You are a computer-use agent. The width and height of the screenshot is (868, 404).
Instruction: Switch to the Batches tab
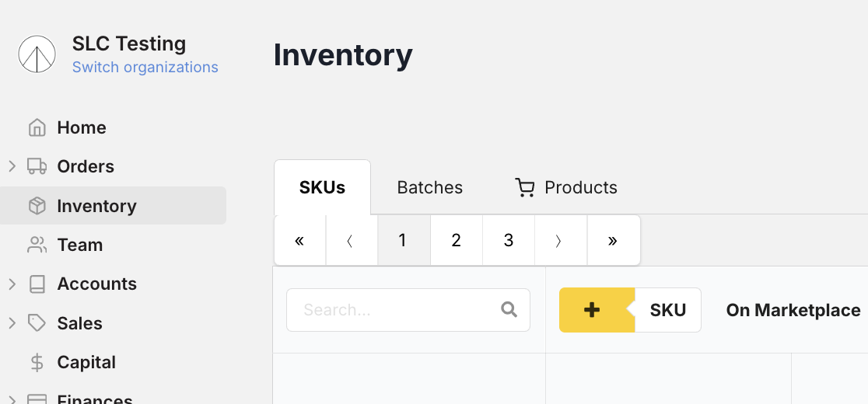point(429,187)
